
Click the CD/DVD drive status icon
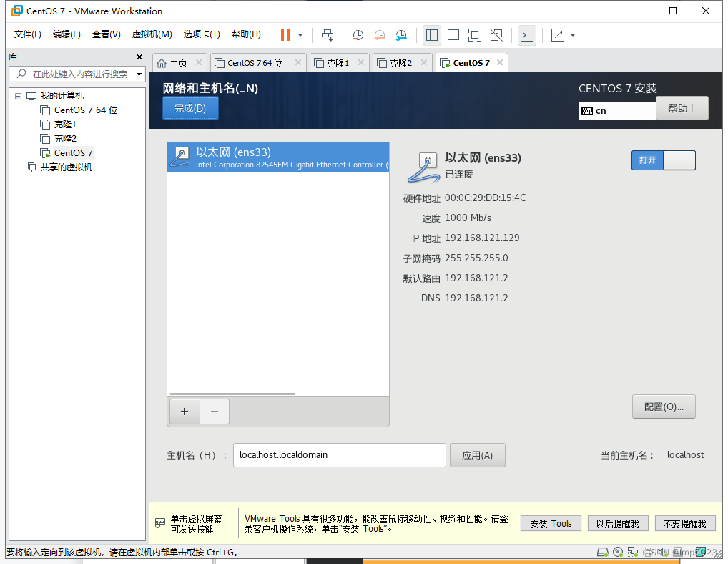[618, 552]
